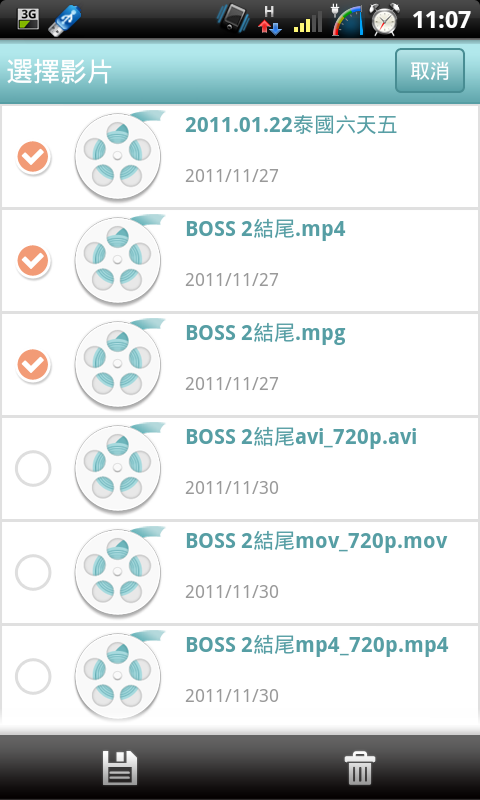Tap the 取消 cancel button
The height and width of the screenshot is (800, 480).
[430, 71]
